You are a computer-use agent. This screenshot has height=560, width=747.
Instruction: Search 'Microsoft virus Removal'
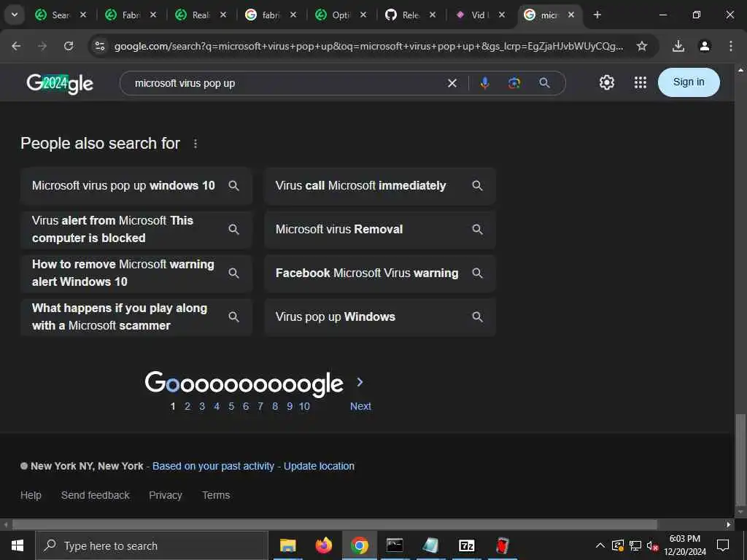(x=380, y=230)
